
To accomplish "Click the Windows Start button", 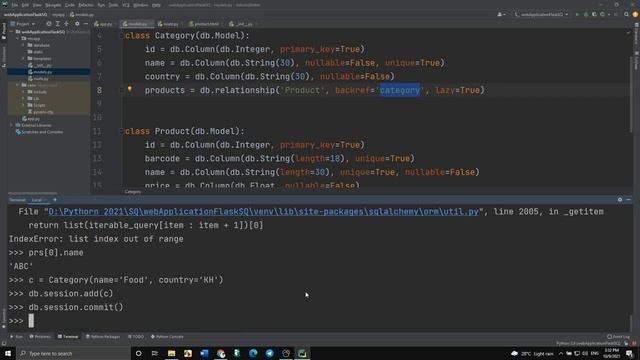I will [x=8, y=353].
